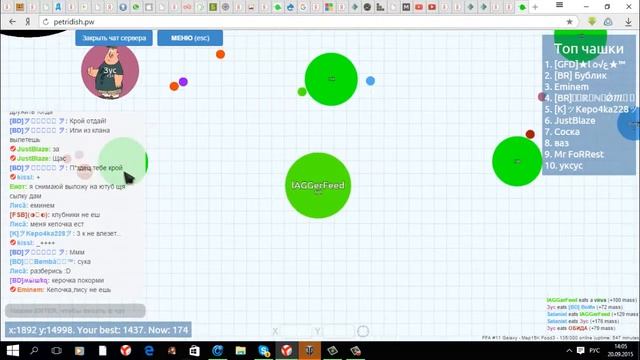Click the chat message input field
640x360 pixels.
75,311
